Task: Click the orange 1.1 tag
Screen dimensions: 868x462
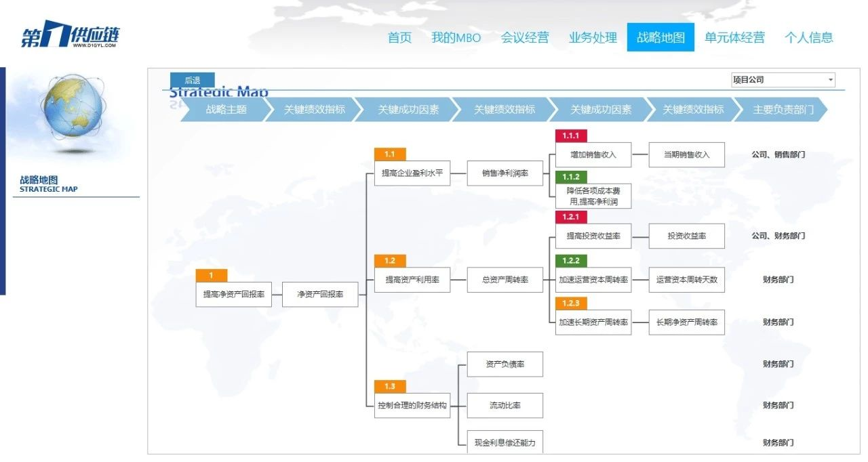Action: [390, 154]
